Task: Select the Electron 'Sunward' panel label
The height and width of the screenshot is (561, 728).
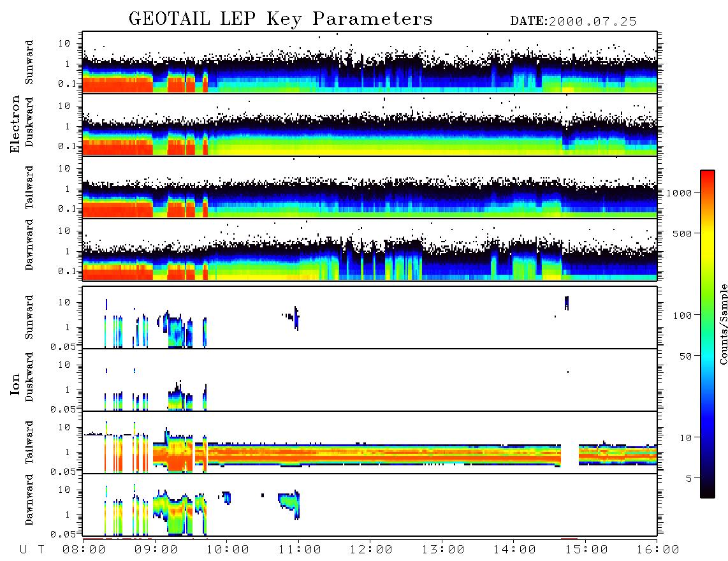Action: [29, 62]
